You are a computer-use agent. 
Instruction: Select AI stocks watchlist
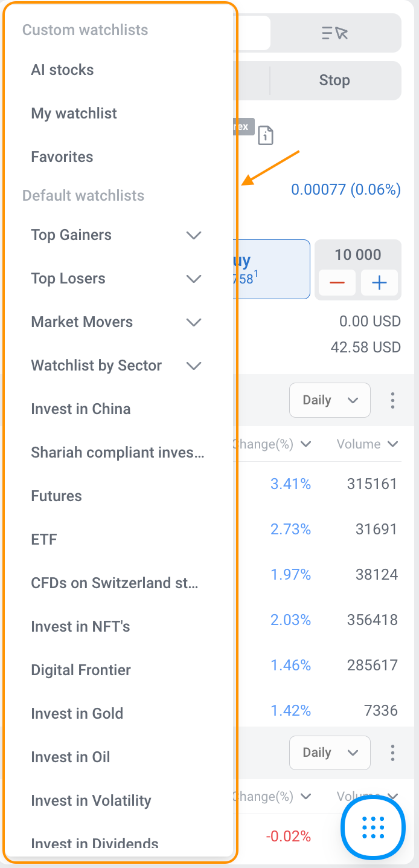click(x=63, y=70)
